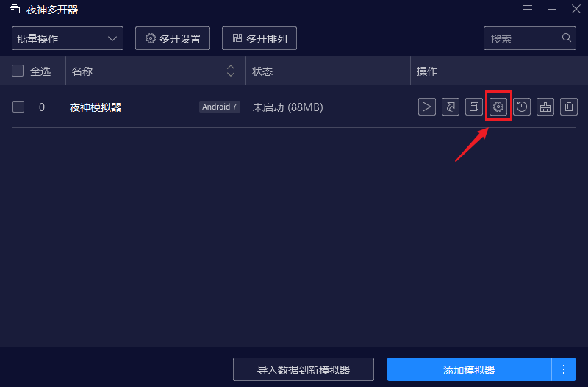Open 多开设置 settings
The height and width of the screenshot is (387, 588).
(x=173, y=38)
